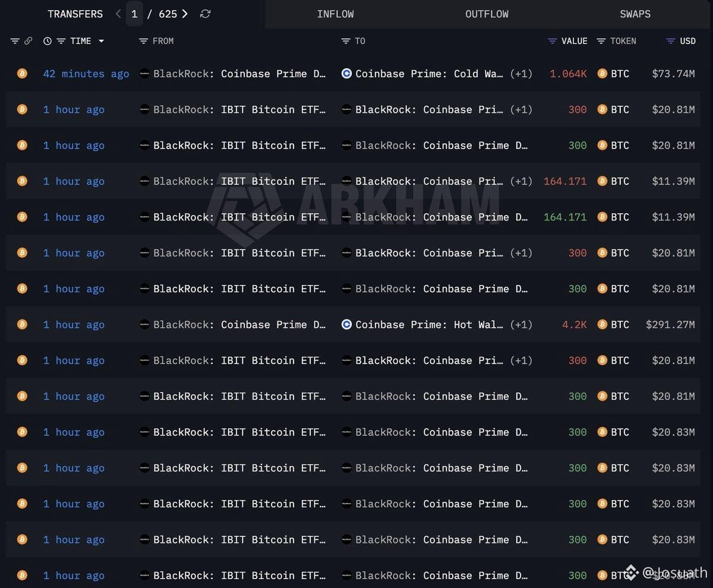Image resolution: width=713 pixels, height=588 pixels.
Task: Open sender link in the 42 minutes ago row
Action: pos(239,74)
